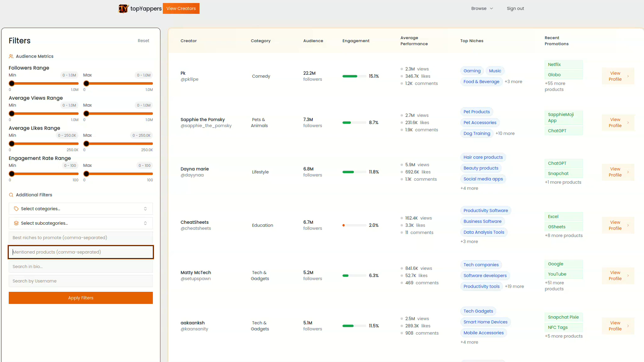Image resolution: width=644 pixels, height=362 pixels.
Task: Click the GSheets promotion tag
Action: tap(563, 227)
